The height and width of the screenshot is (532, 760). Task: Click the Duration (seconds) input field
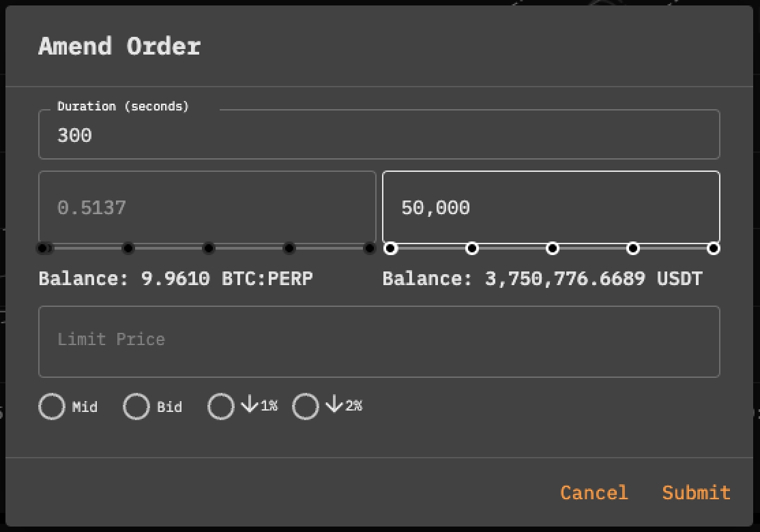(379, 135)
